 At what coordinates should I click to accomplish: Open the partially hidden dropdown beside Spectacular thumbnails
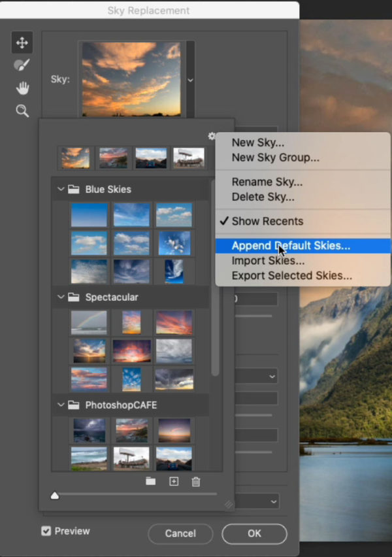click(x=256, y=376)
